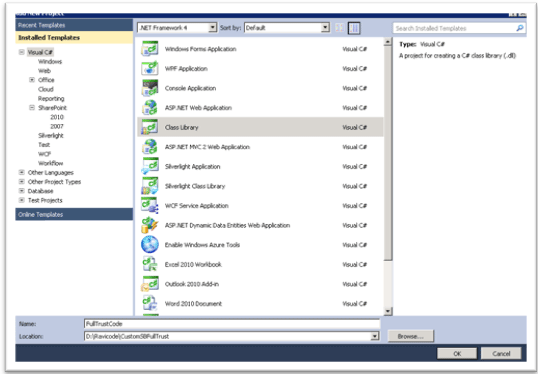Screen dimensions: 538x374
Task: Click 'Enable Windows Azure Tools' text
Action: coord(202,245)
